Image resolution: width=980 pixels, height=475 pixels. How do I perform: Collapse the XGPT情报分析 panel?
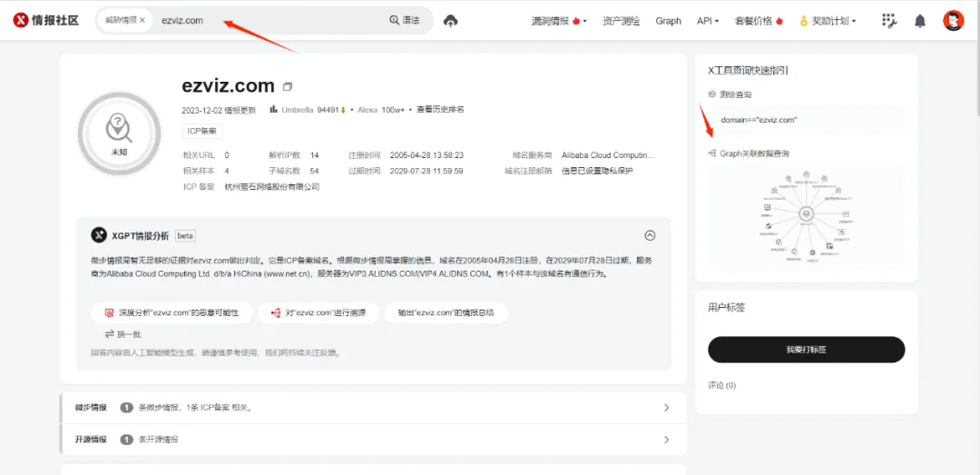[x=650, y=235]
